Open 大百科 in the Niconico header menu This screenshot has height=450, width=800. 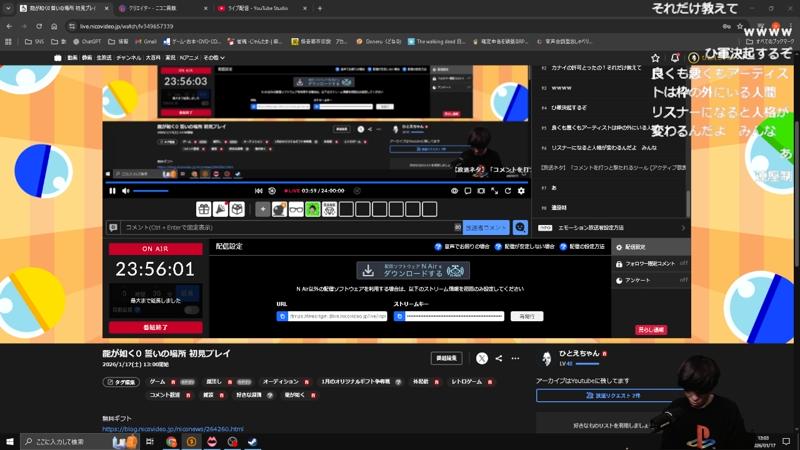[153, 58]
